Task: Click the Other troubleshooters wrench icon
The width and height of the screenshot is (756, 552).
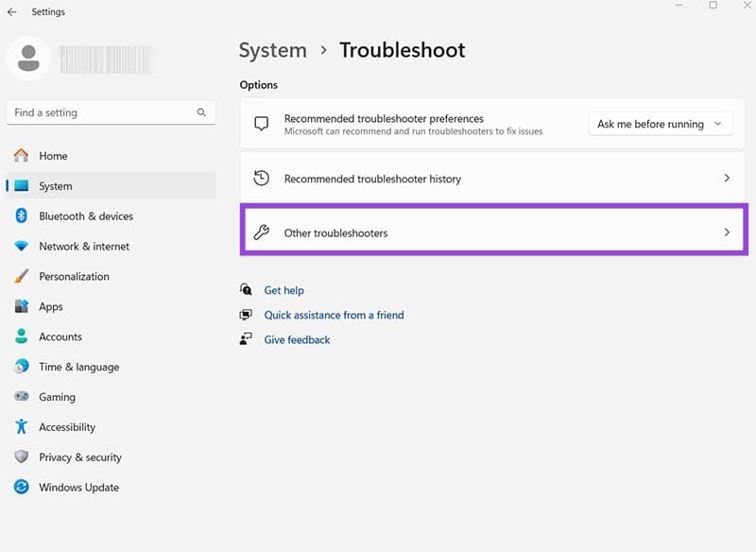Action: tap(262, 233)
